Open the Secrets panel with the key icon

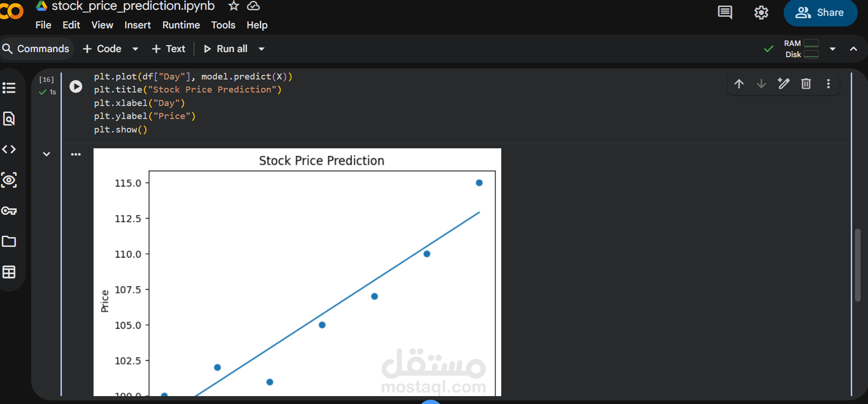pyautogui.click(x=9, y=211)
